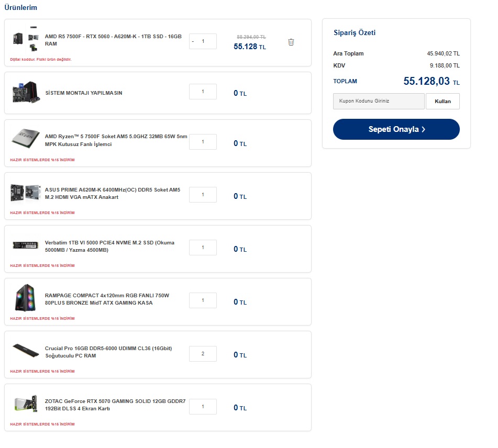Click the trash icon to remove the system

coord(291,42)
